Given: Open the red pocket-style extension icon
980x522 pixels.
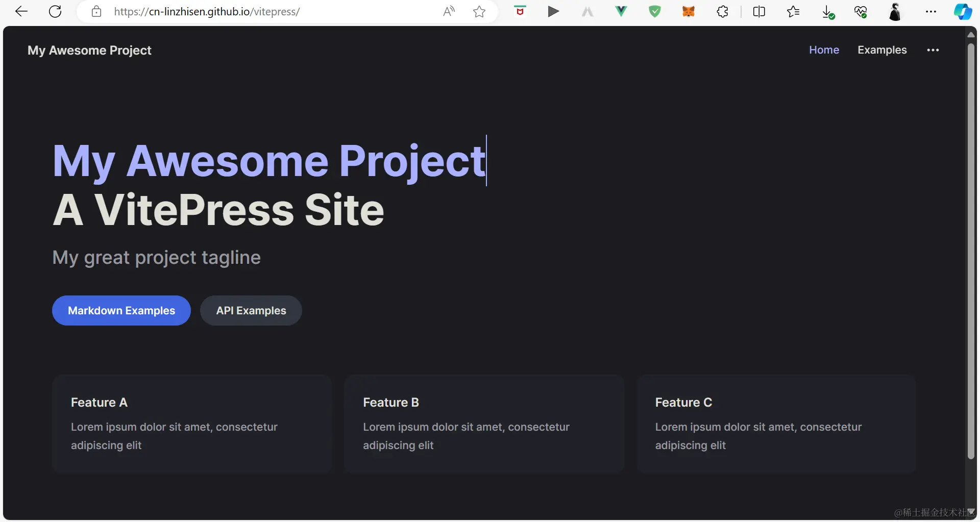Looking at the screenshot, I should [520, 11].
